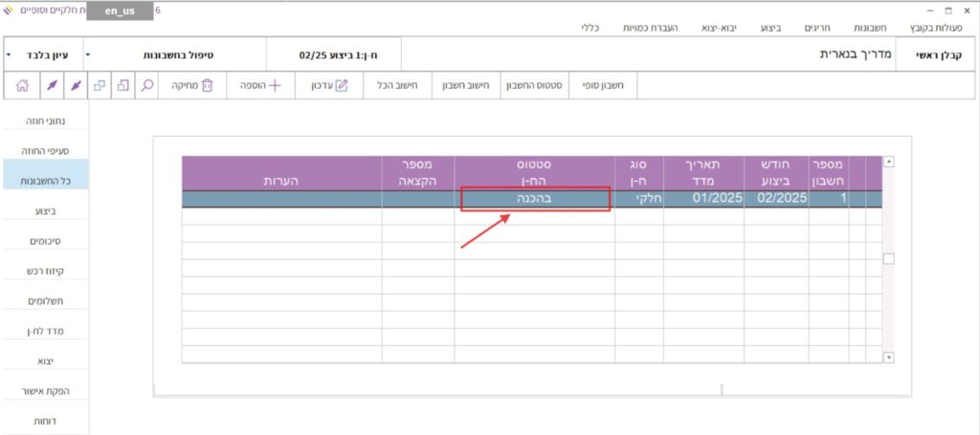
Task: Click the overlapping windows icon beside the magnifier
Action: pyautogui.click(x=123, y=85)
